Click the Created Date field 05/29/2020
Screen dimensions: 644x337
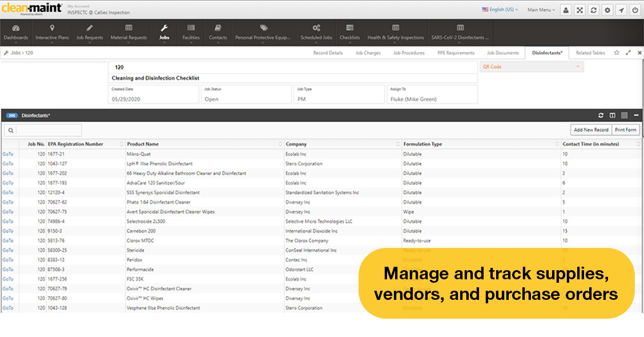[x=154, y=94]
